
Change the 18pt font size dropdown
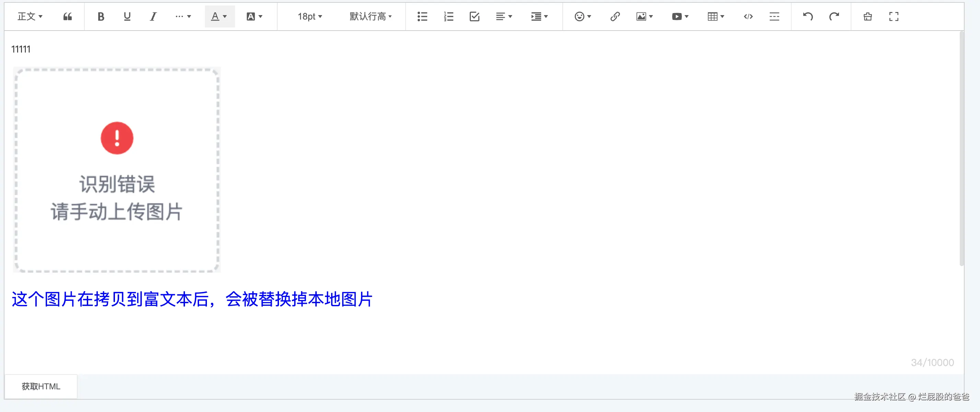click(310, 16)
